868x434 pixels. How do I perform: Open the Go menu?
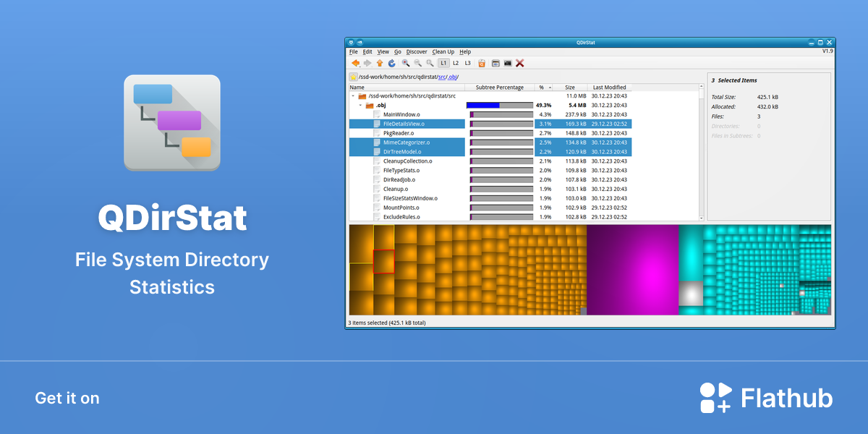click(398, 52)
